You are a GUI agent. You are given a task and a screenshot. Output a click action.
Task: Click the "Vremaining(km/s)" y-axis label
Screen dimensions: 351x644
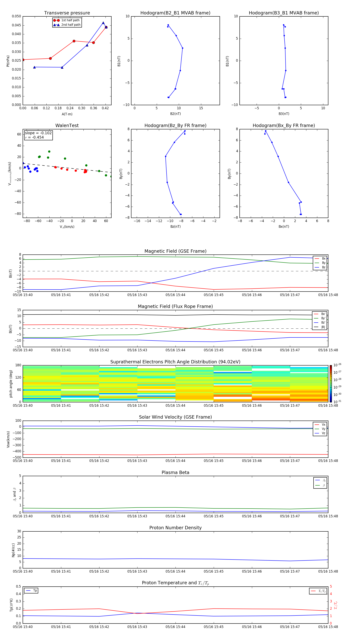[10, 174]
